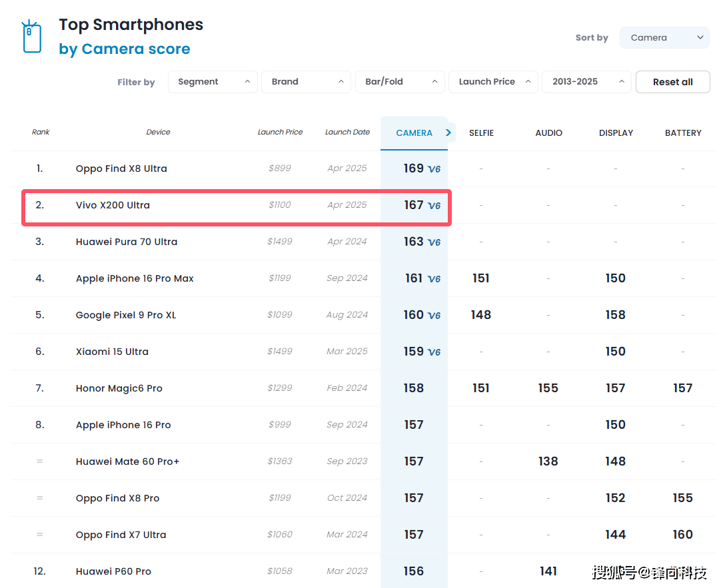Open the Xiaomi 15 Ultra device link
Image resolution: width=723 pixels, height=588 pixels.
[x=112, y=352]
